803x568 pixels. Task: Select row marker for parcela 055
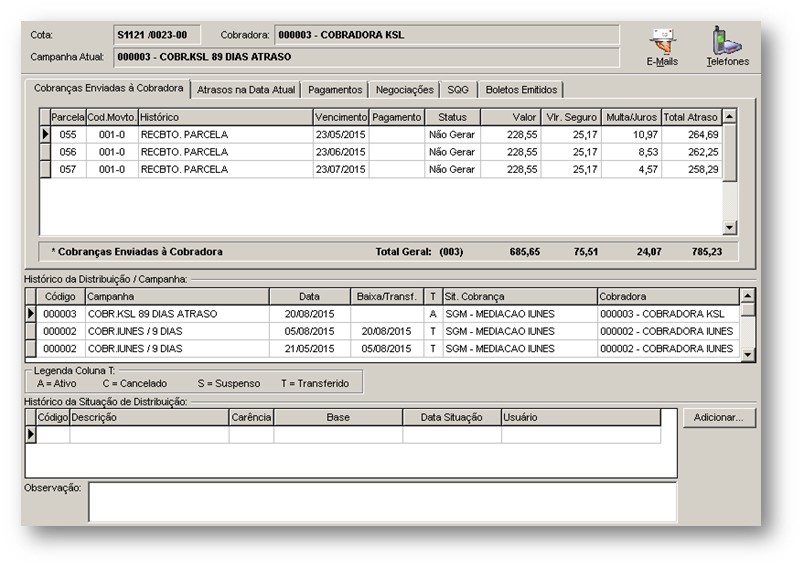tap(45, 134)
